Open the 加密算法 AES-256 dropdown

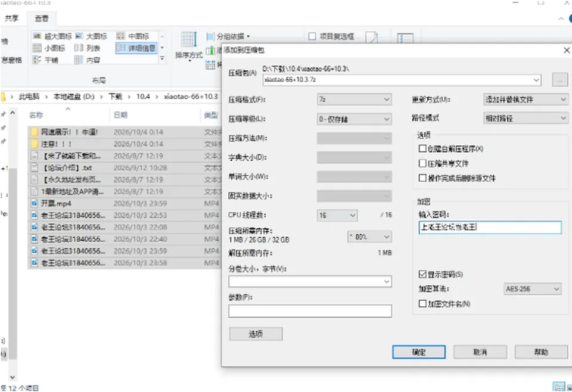click(533, 289)
